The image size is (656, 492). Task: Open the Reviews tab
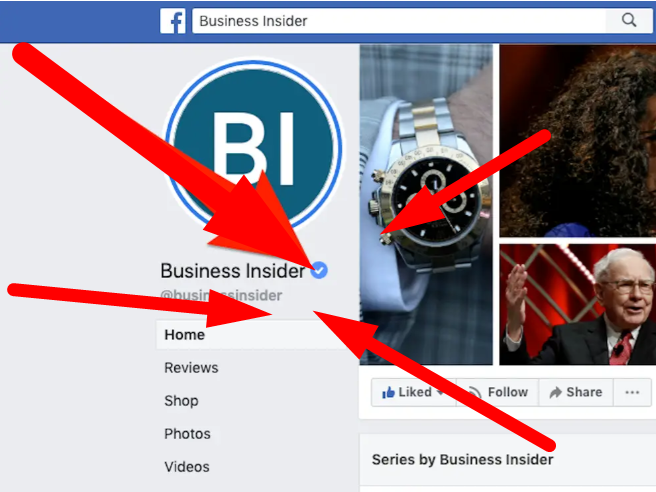tap(191, 368)
